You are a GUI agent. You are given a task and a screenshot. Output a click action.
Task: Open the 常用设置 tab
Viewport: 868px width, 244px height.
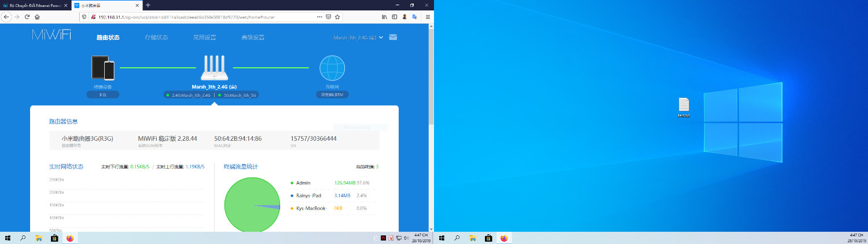pos(204,38)
